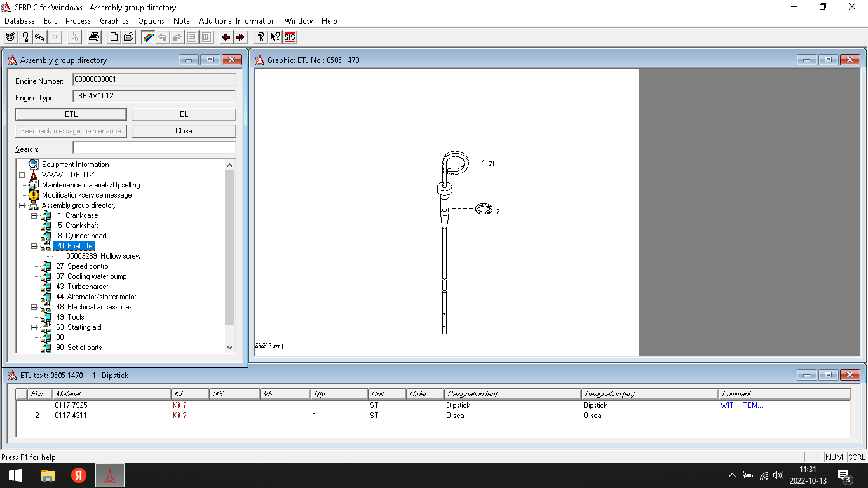Click the open folder toolbar icon
This screenshot has height=488, width=868.
(128, 37)
